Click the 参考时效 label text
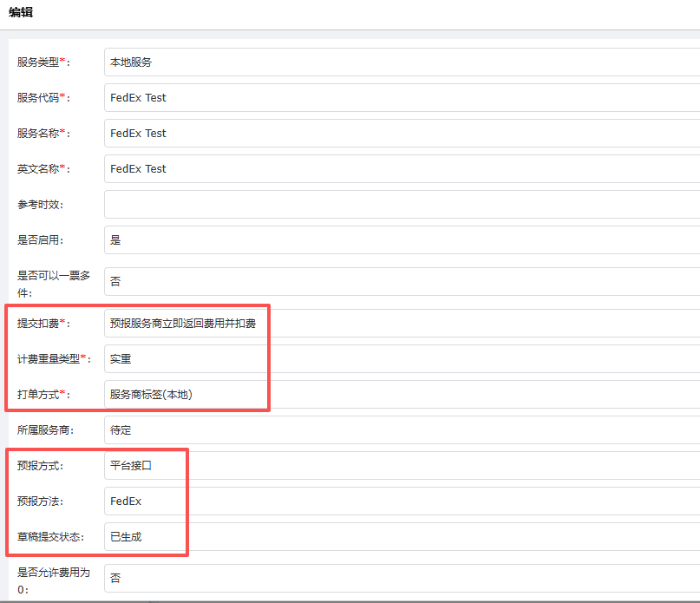Viewport: 700px width, 603px height. pos(39,205)
